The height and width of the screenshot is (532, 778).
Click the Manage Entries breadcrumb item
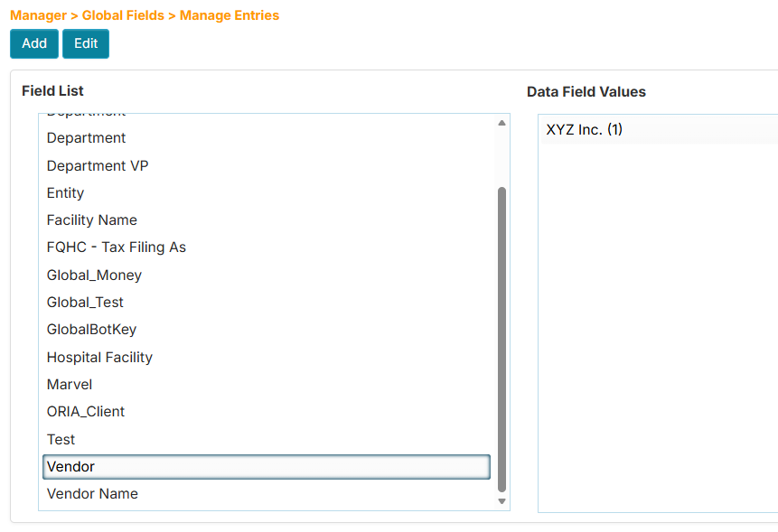coord(229,15)
